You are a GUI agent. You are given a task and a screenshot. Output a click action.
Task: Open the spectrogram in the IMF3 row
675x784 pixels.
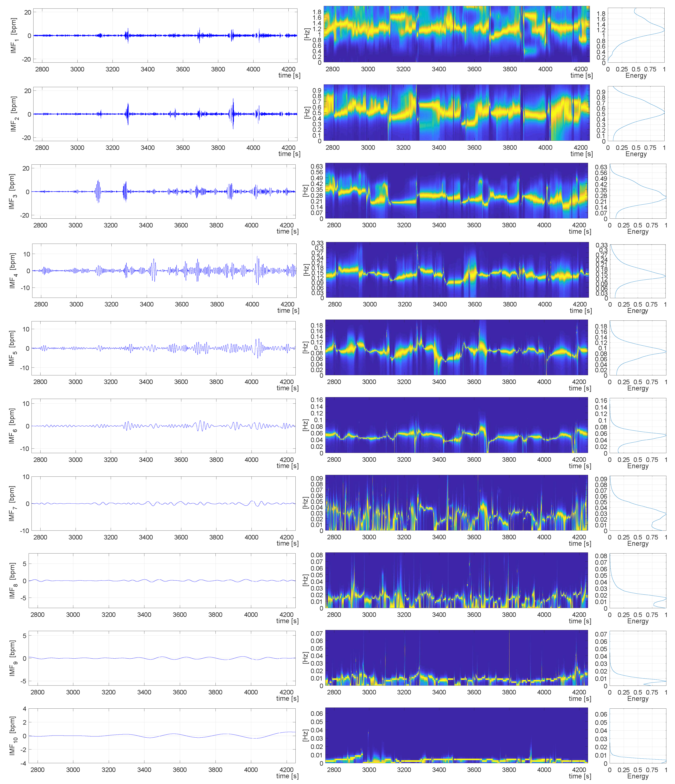[x=457, y=191]
